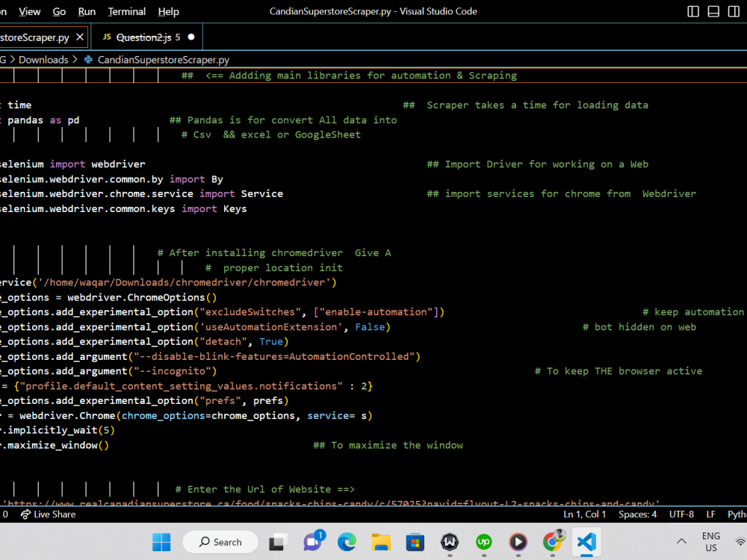Click the 'False' value in useAutomationExtension

pos(370,327)
